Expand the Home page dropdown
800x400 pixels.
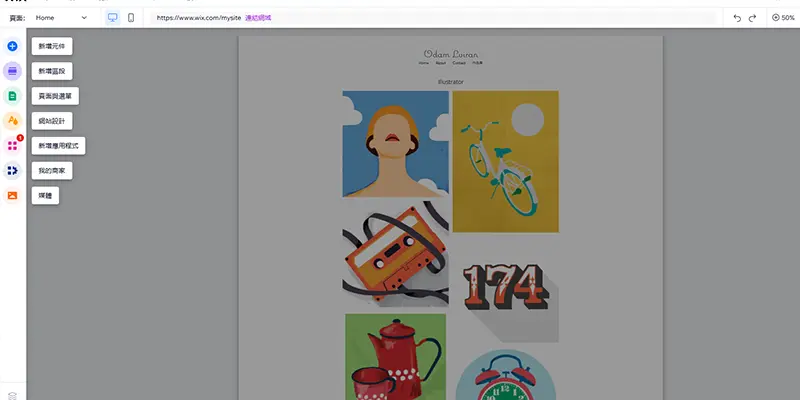(x=61, y=18)
